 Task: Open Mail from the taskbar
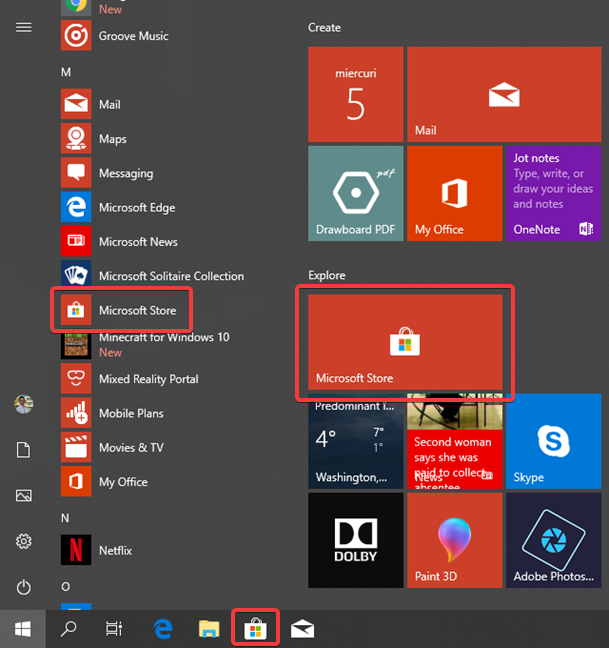[302, 629]
